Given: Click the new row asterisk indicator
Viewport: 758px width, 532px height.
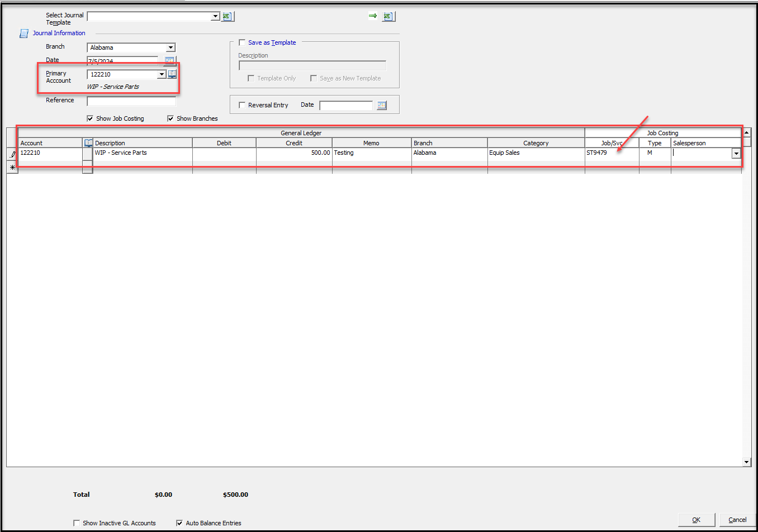Looking at the screenshot, I should tap(12, 167).
